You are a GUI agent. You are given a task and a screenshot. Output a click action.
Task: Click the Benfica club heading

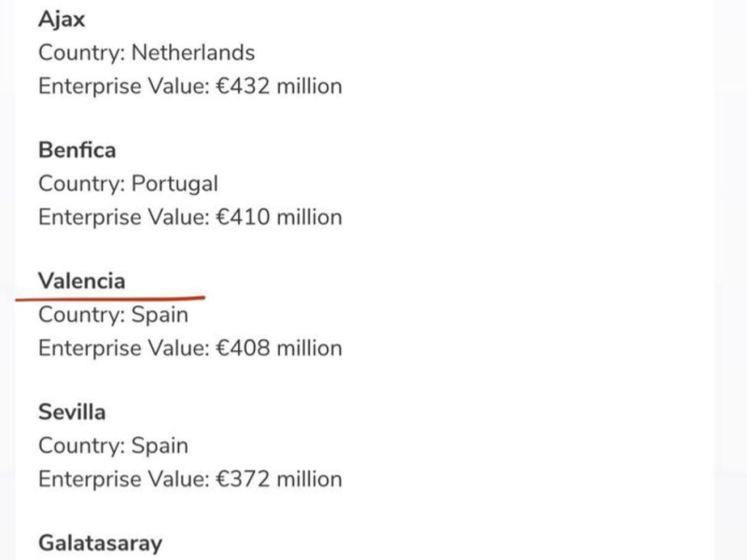click(x=78, y=150)
